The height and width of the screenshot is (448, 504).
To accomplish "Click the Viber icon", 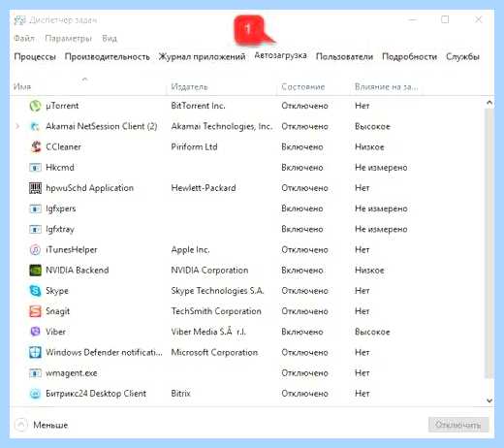I will click(x=35, y=332).
